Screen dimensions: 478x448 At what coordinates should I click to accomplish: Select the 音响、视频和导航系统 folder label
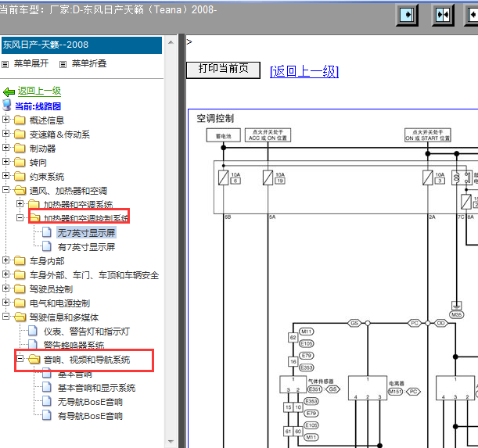(x=87, y=360)
